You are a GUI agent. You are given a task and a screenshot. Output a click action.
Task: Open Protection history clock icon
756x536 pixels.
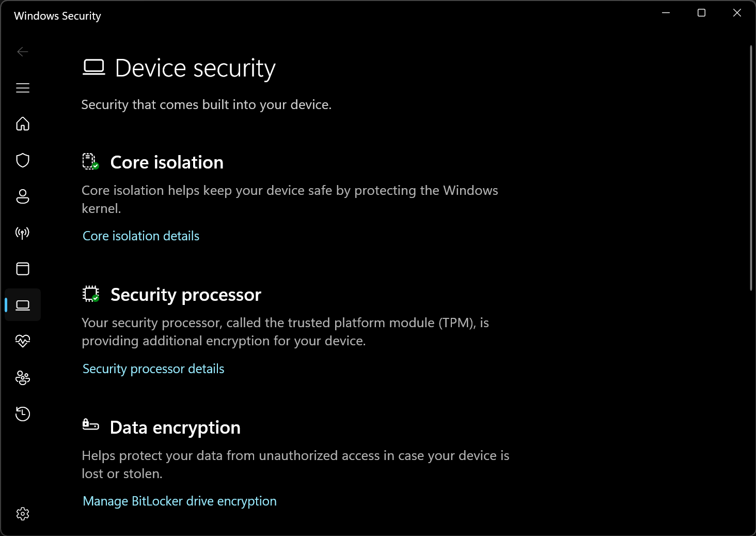23,414
